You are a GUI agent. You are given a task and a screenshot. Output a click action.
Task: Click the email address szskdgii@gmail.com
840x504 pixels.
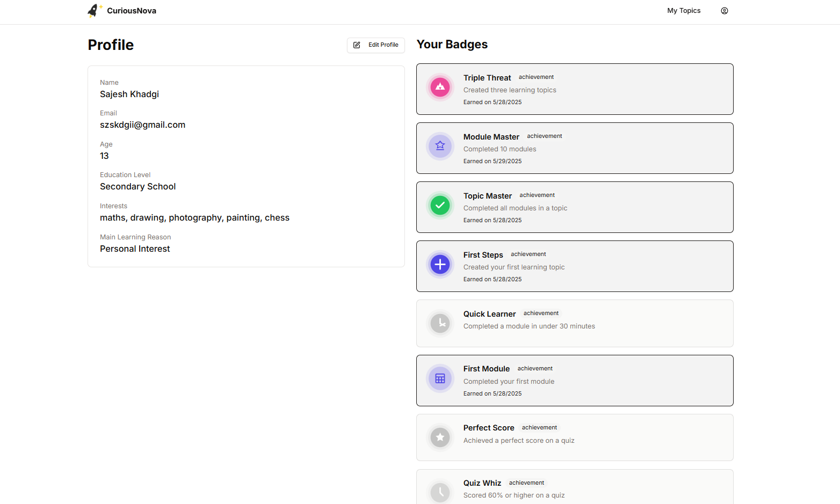click(142, 125)
